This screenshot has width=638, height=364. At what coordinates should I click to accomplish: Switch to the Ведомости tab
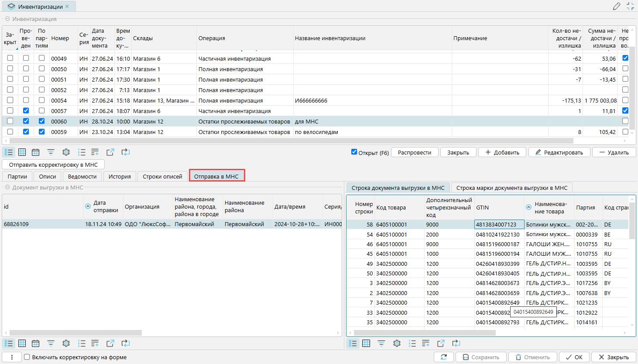(x=82, y=176)
